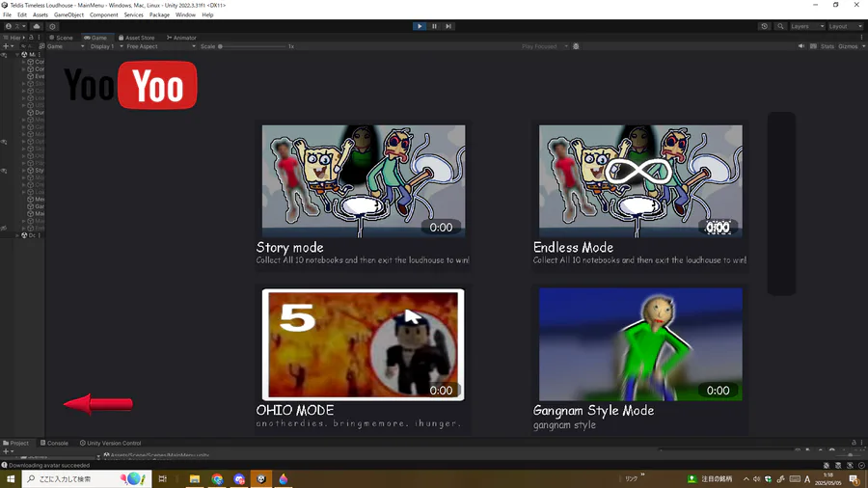Click the Endless Mode title text
The image size is (868, 488).
click(x=573, y=247)
